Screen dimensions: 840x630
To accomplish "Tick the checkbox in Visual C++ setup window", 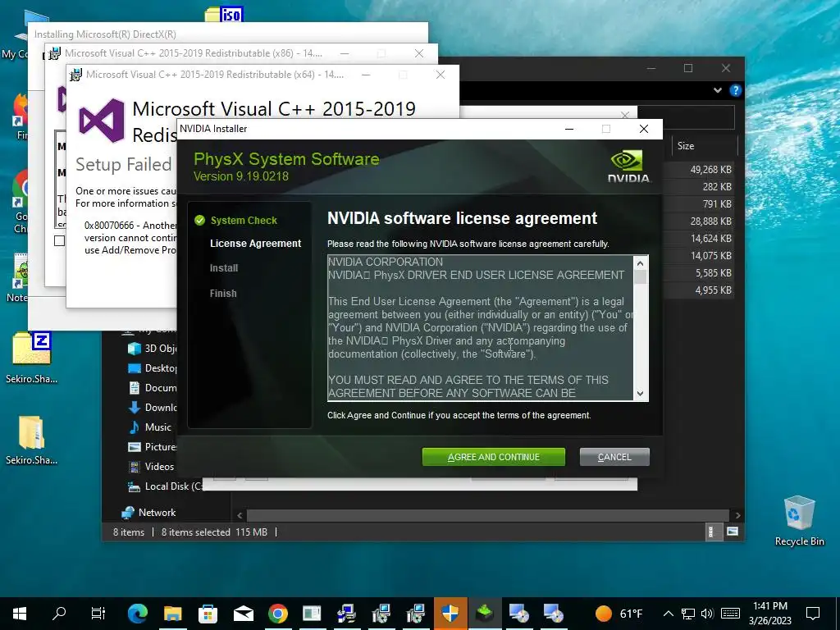I will pos(59,240).
